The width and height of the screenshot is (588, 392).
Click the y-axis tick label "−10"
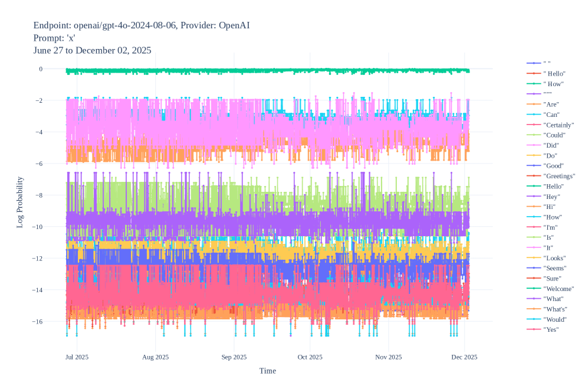pyautogui.click(x=37, y=227)
